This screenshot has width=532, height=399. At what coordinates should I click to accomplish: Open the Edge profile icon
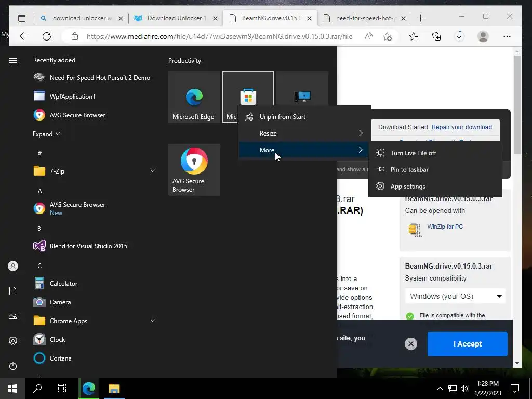pos(483,36)
